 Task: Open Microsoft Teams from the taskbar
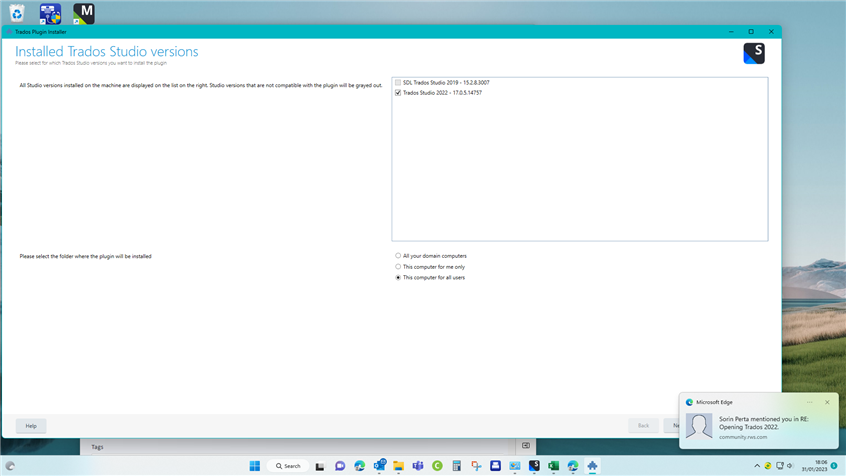pos(418,466)
